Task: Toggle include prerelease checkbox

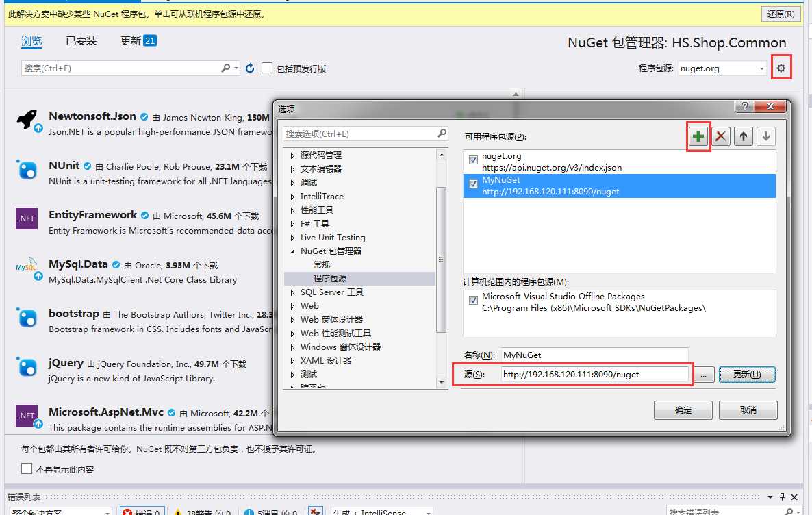Action: (x=267, y=68)
